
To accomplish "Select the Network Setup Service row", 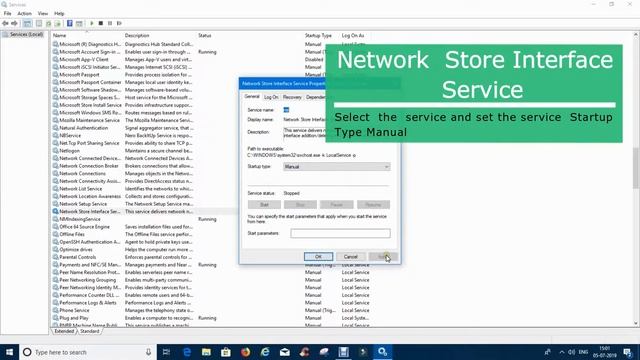I will click(x=145, y=204).
